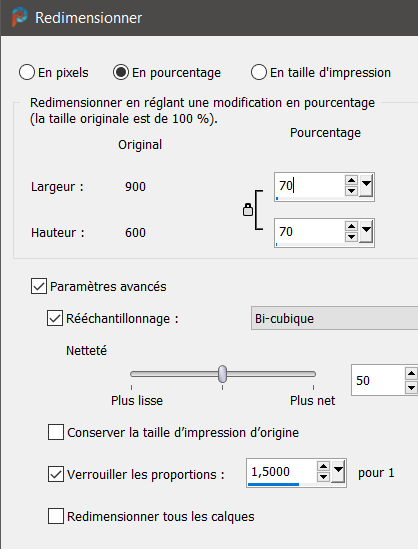Decrease proportions ratio with down arrow
Screen dimensions: 418x549
(323, 477)
